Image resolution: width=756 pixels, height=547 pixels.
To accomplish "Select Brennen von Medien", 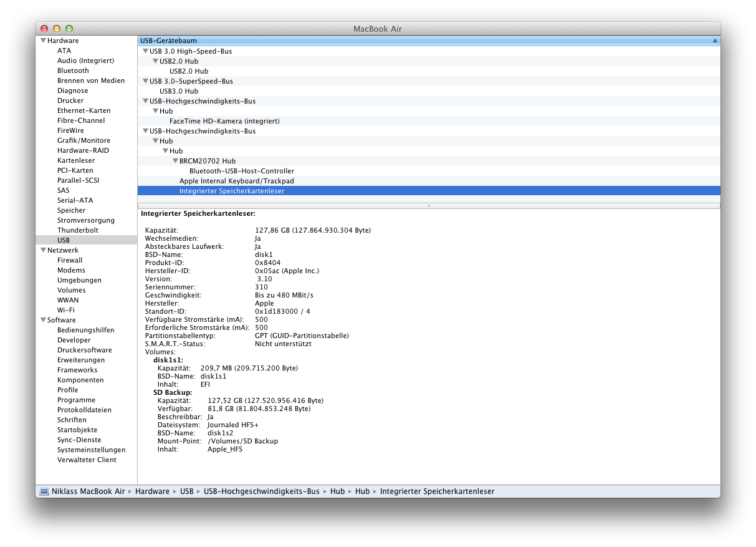I will 91,80.
